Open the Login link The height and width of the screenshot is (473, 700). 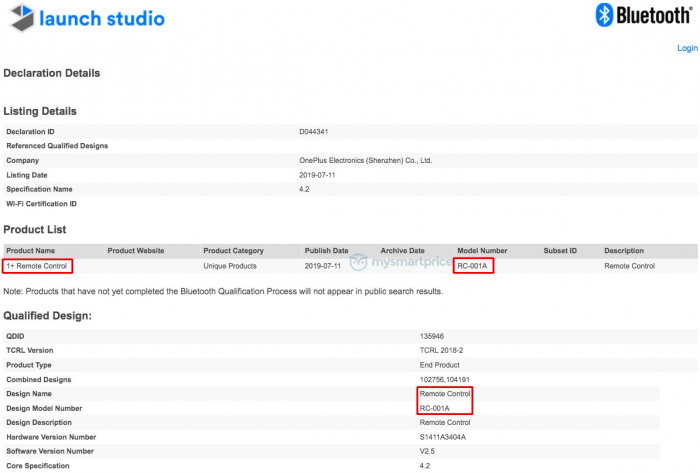(687, 48)
